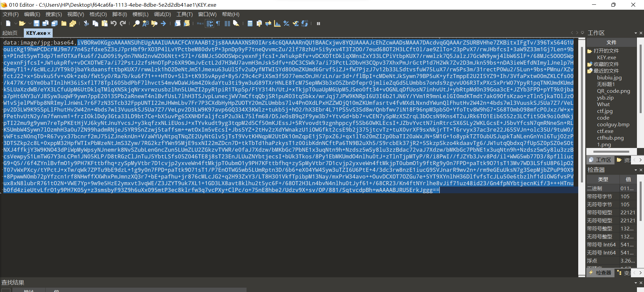
Task: Close the KEY.exe tab
Action: pos(49,33)
